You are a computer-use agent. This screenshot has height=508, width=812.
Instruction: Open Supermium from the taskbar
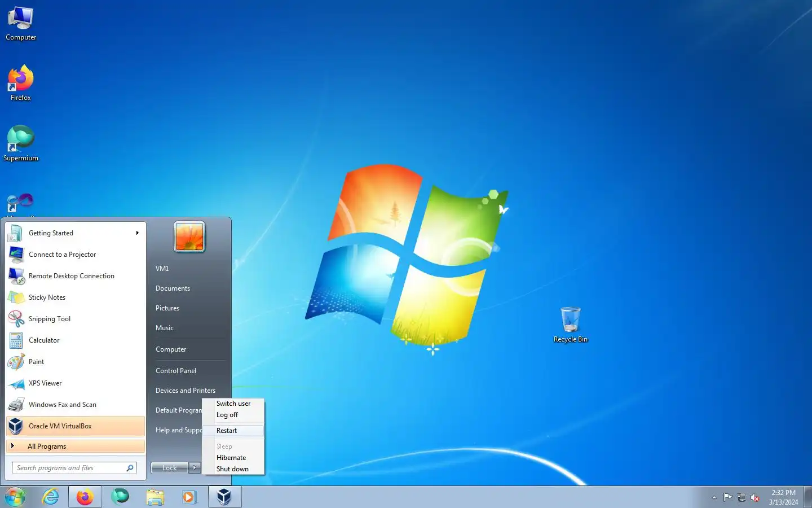tap(120, 497)
